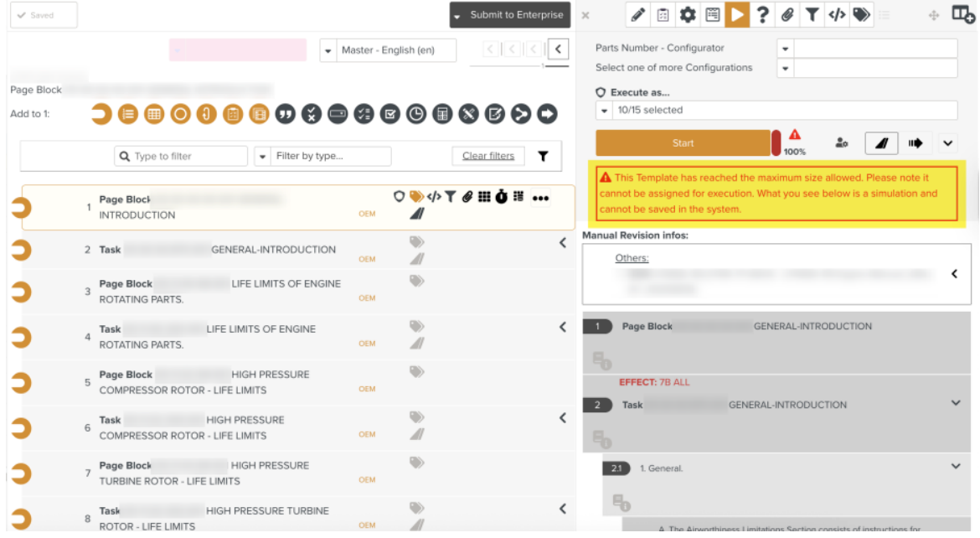The image size is (980, 538).
Task: Open the Master - English language dropdown
Action: (x=389, y=50)
